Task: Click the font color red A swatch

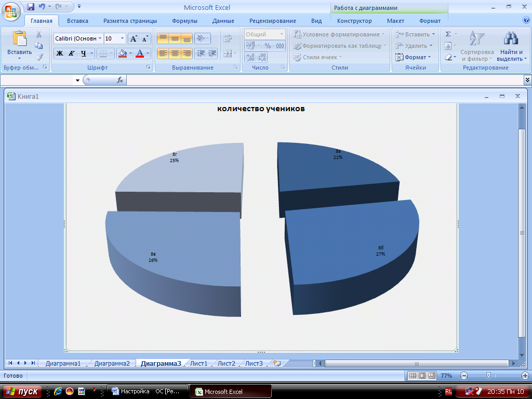Action: pos(140,53)
